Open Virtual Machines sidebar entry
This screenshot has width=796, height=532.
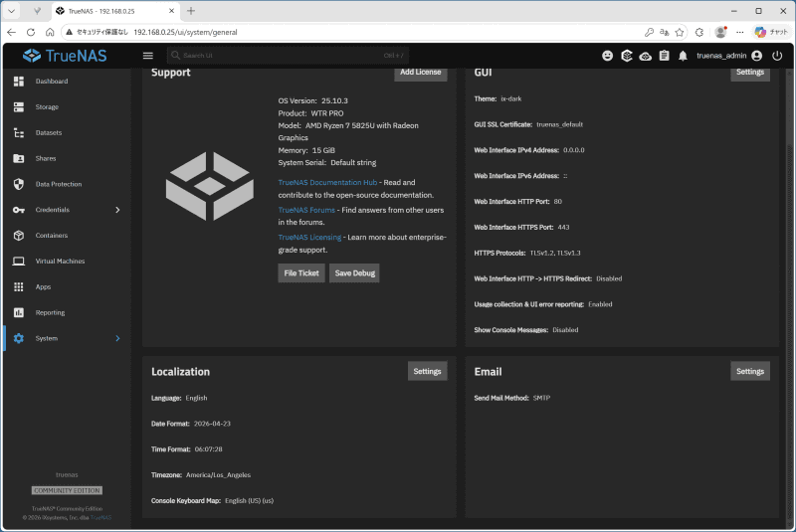(x=67, y=262)
